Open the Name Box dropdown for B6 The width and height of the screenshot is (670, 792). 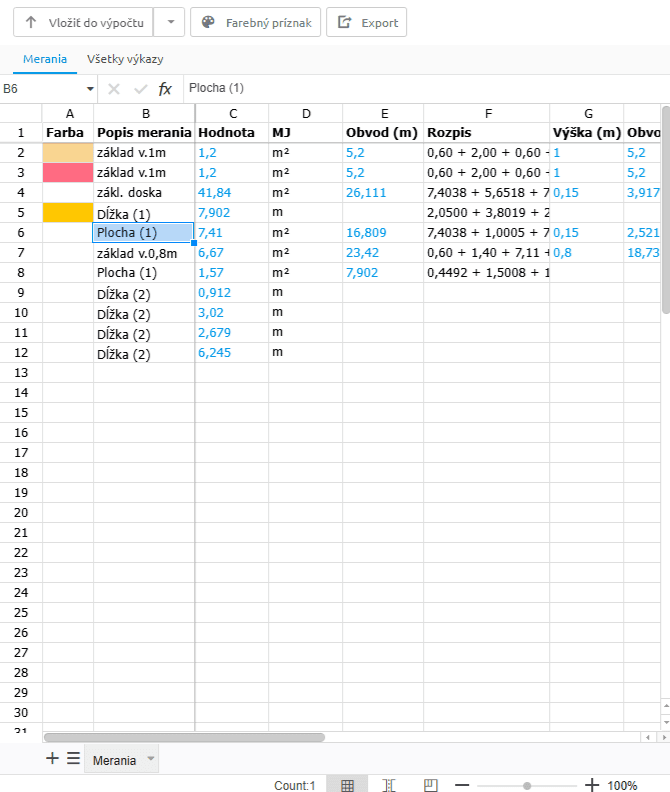pyautogui.click(x=90, y=89)
